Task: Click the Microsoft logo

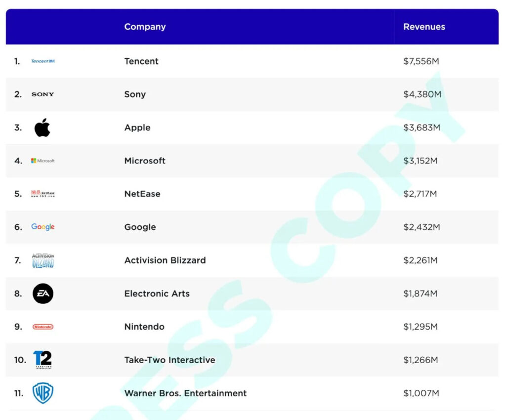Action: (43, 161)
